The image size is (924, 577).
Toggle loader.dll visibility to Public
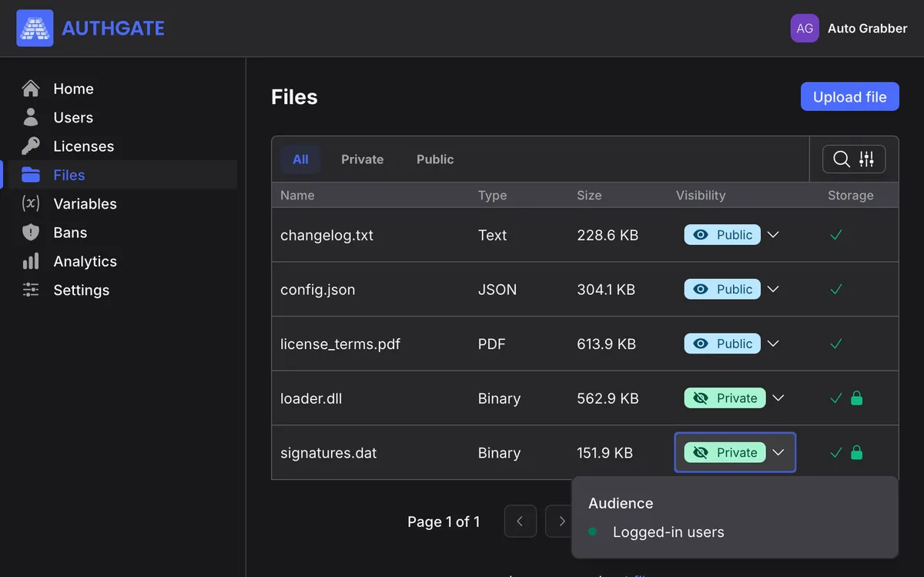coord(724,398)
